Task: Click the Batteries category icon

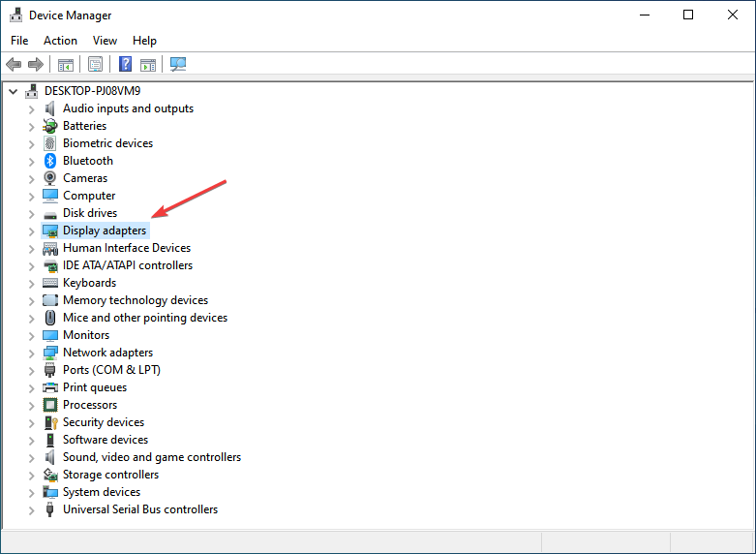Action: point(50,126)
